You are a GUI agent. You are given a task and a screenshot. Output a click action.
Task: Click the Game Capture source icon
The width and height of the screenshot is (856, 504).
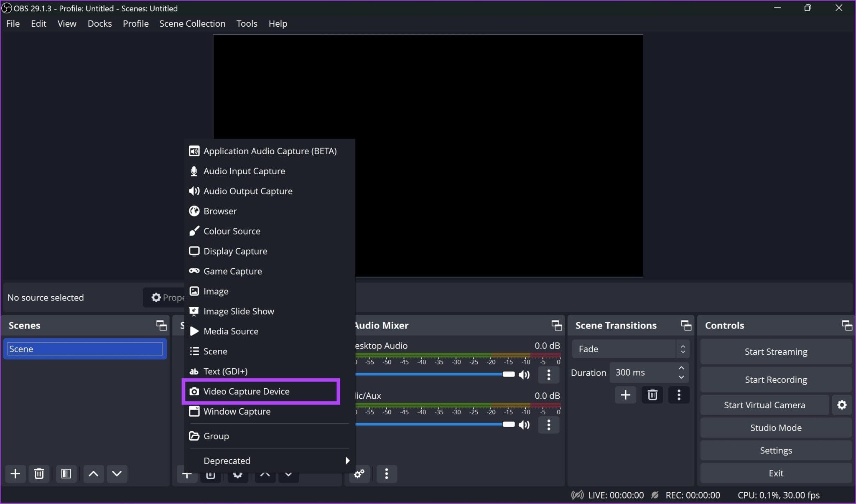click(193, 271)
